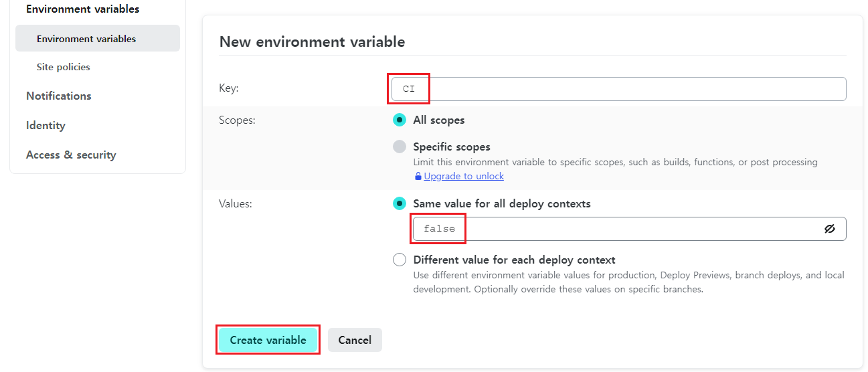Click the Cancel button
The width and height of the screenshot is (868, 372).
355,340
